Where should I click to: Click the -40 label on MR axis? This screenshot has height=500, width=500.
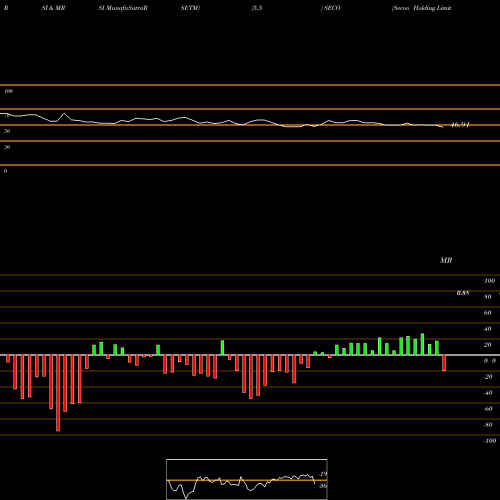click(x=488, y=393)
